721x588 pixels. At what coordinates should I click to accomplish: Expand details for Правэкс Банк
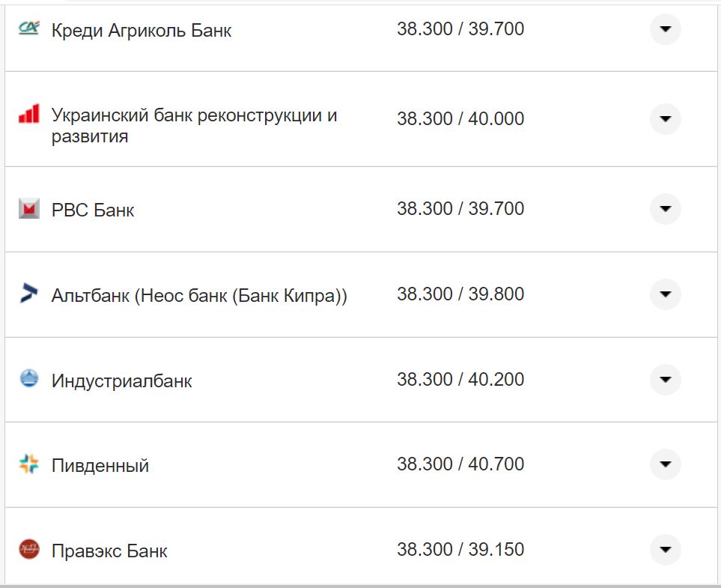tap(665, 550)
